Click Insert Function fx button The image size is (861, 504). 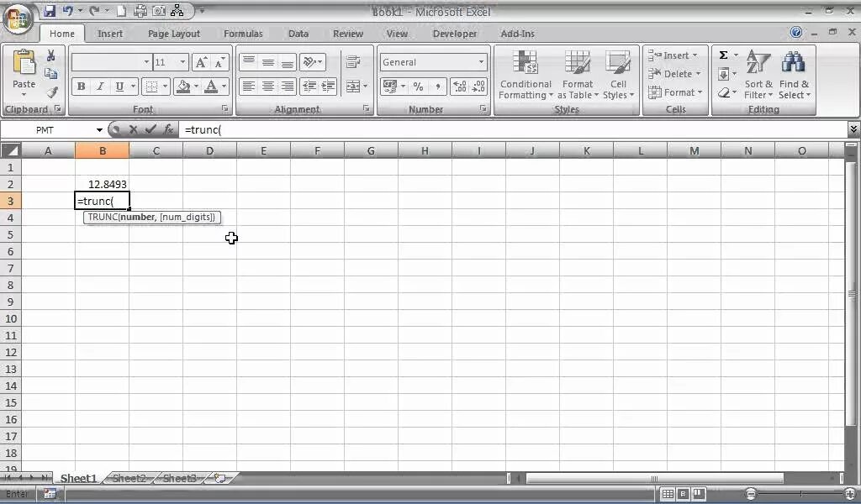168,129
